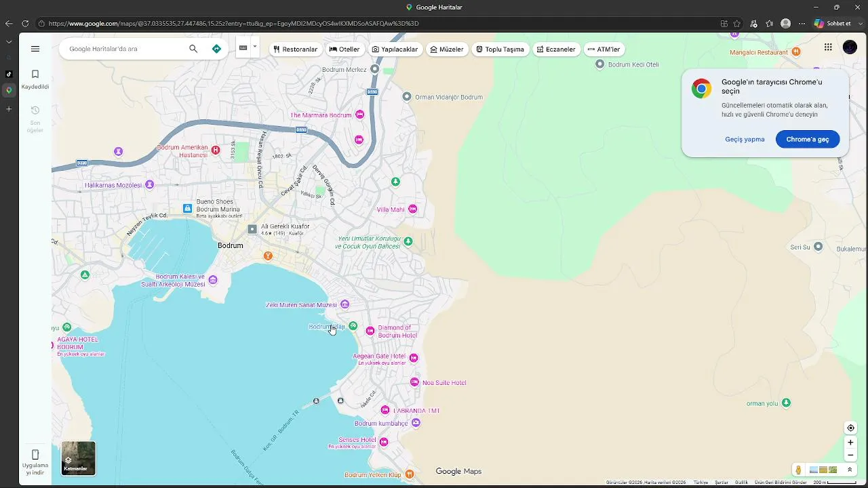Click the Bodrum city label
Image resolution: width=868 pixels, height=488 pixels.
pos(231,245)
